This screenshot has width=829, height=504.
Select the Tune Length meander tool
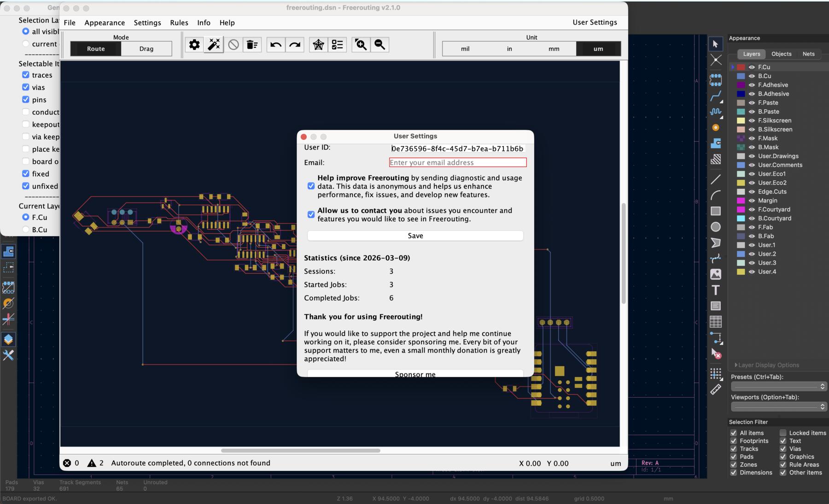[715, 111]
